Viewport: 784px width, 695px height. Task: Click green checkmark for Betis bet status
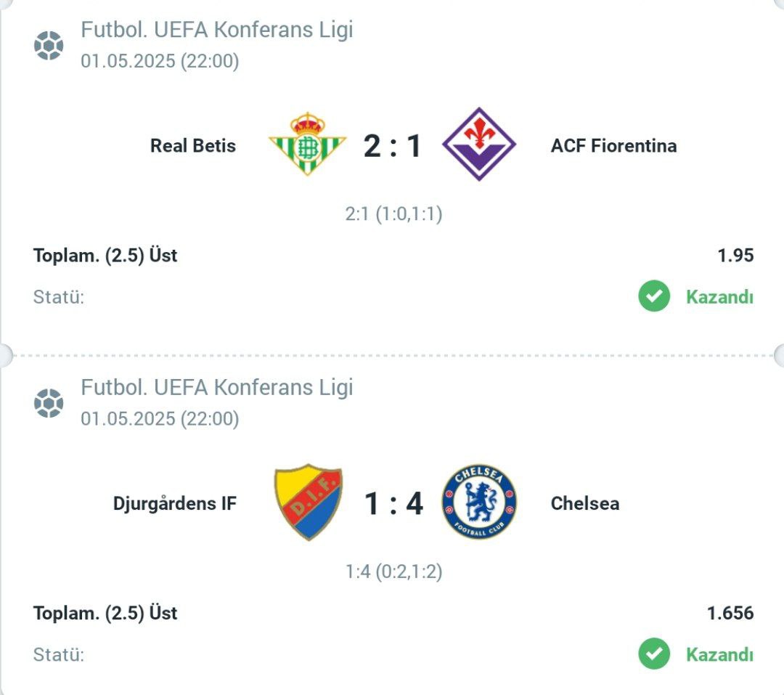point(654,296)
